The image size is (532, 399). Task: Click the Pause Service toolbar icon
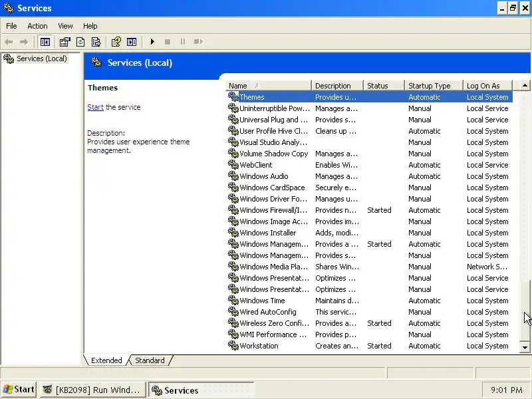coord(183,42)
